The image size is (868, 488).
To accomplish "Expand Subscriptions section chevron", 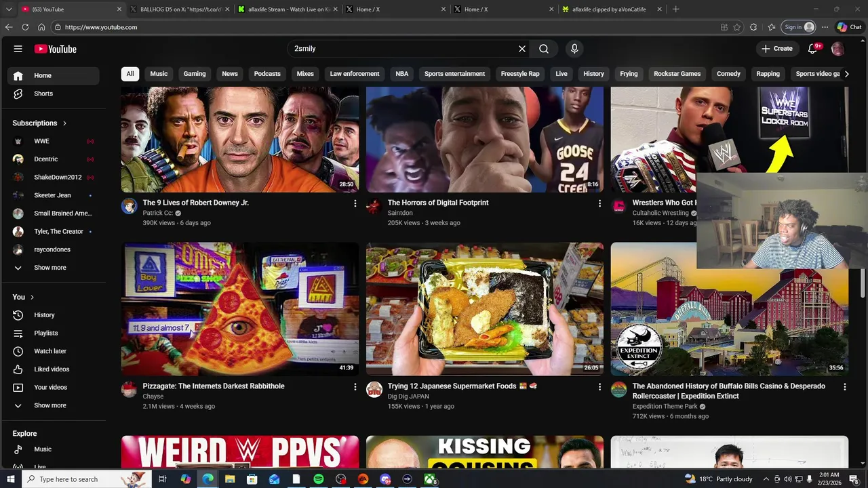I will [x=64, y=123].
